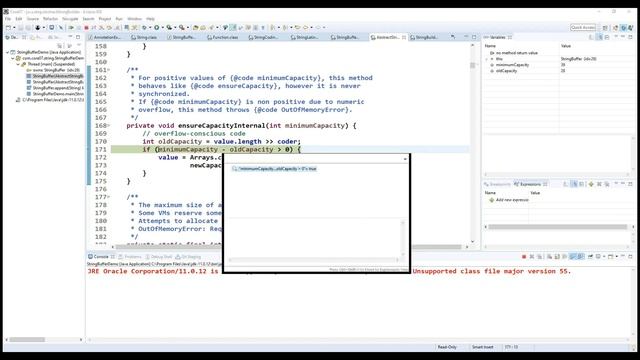Viewport: 640px width, 360px height.
Task: Click the New file icon in toolbar
Action: pyautogui.click(x=8, y=28)
